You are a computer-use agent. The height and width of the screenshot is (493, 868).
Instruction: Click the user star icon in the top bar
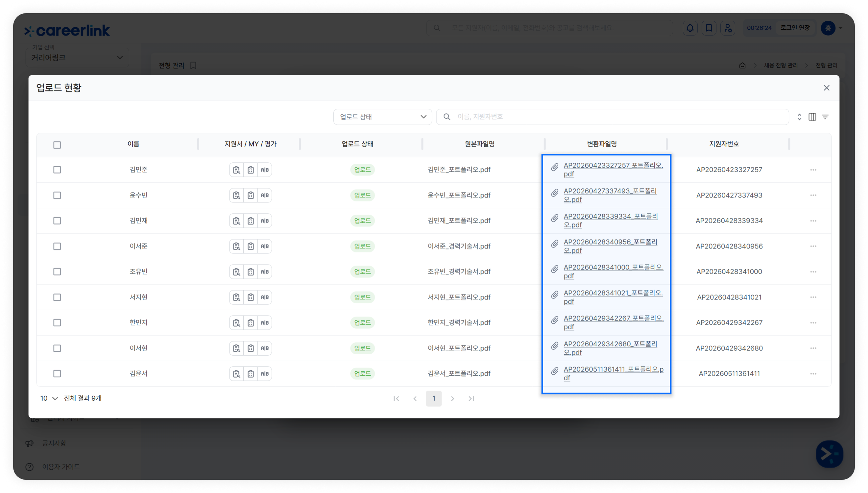728,28
